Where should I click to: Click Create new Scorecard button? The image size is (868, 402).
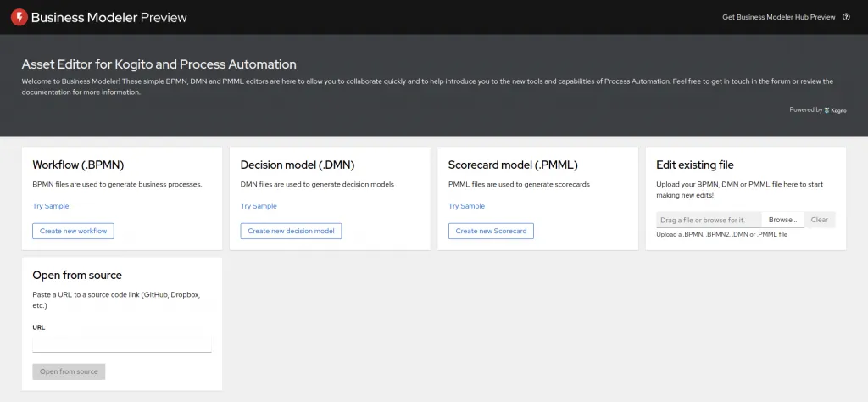point(491,231)
